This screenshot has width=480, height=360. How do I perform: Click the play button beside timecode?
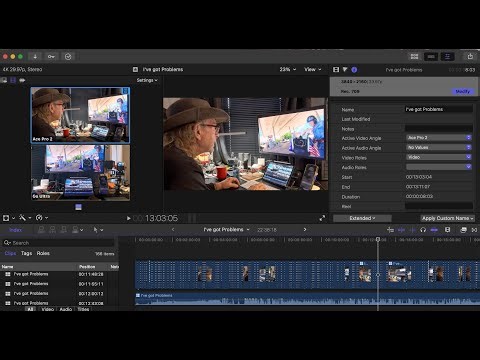click(x=128, y=218)
